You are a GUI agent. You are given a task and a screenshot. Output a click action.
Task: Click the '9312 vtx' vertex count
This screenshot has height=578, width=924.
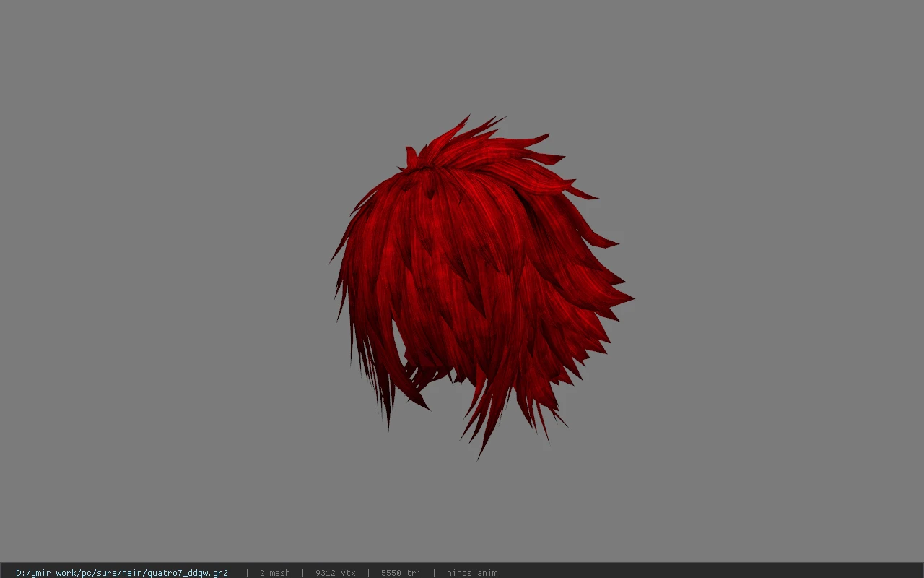336,573
